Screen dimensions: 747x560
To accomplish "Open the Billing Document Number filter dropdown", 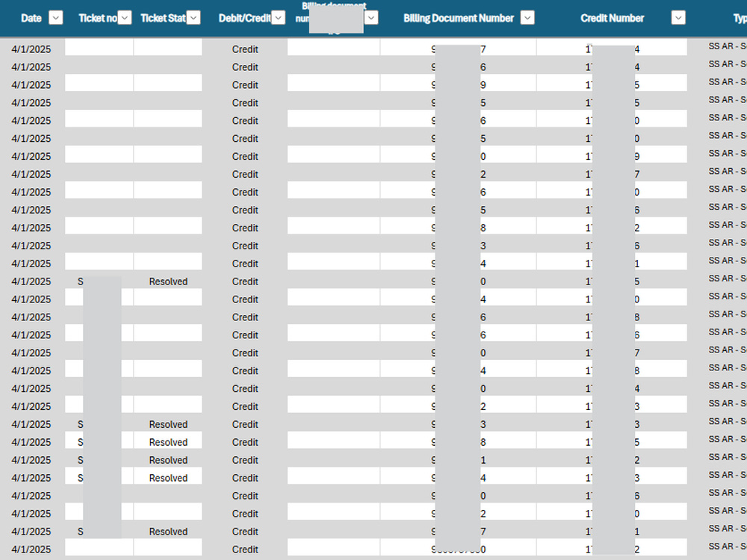I will click(x=527, y=18).
